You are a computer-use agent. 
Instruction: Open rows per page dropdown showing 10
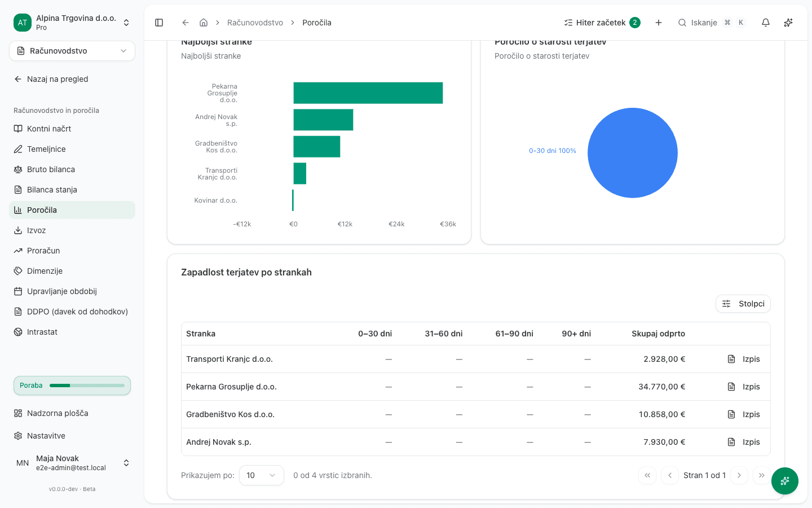click(x=262, y=475)
